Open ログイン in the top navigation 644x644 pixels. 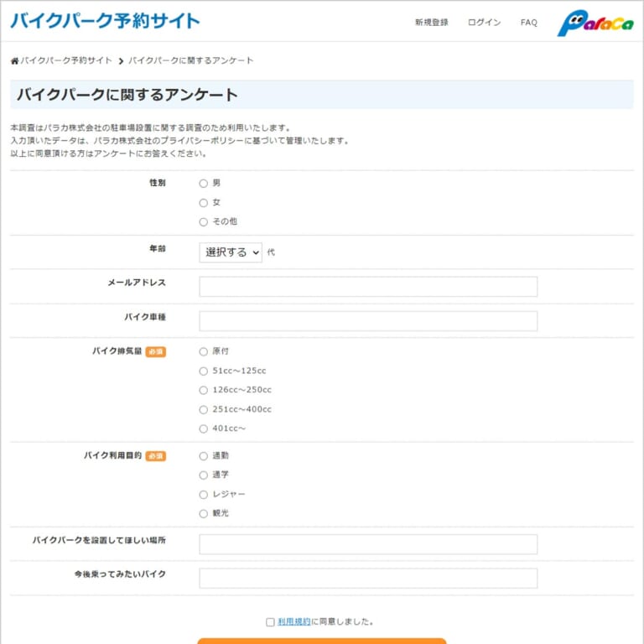pyautogui.click(x=484, y=23)
